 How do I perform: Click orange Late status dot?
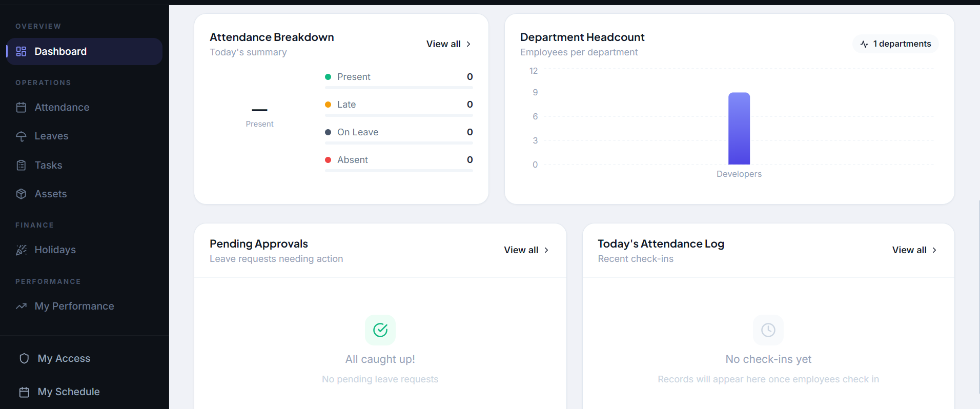click(x=328, y=105)
